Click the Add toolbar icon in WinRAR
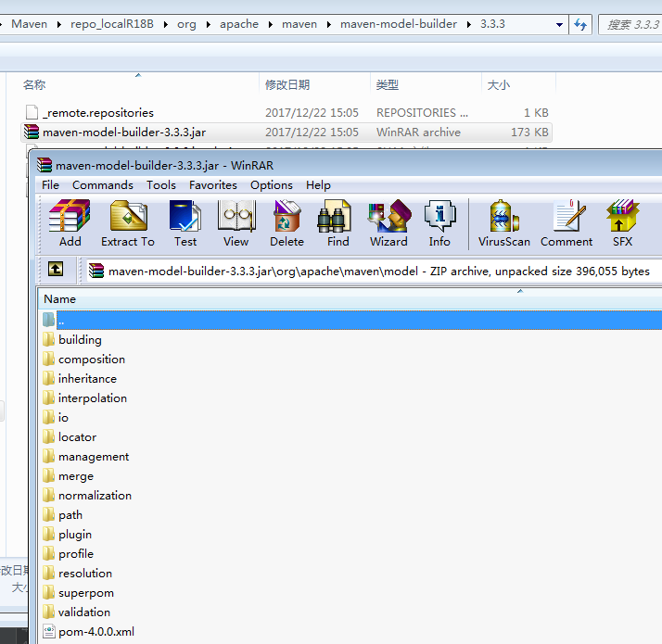This screenshot has height=644, width=662. (x=70, y=222)
